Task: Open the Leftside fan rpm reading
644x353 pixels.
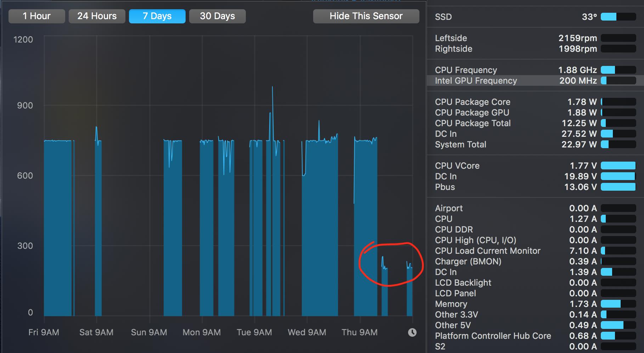Action: click(578, 38)
